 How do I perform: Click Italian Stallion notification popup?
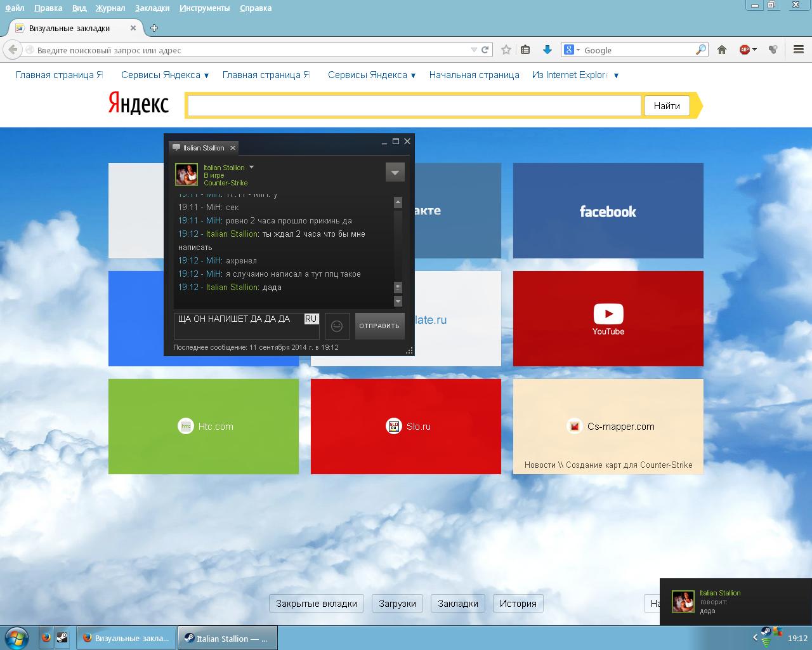click(736, 602)
